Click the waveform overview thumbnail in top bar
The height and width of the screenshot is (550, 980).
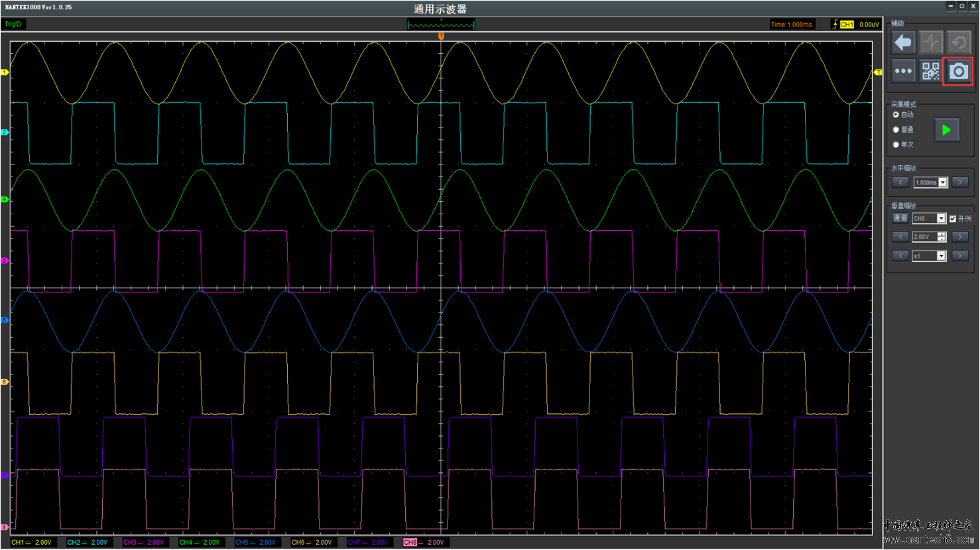[x=441, y=25]
